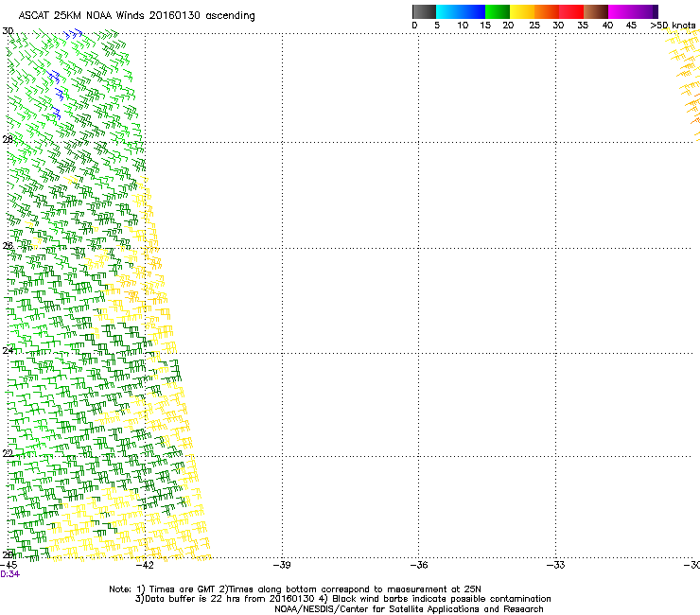
Task: Select the brown 35–40 knots legend segment
Action: pyautogui.click(x=596, y=11)
